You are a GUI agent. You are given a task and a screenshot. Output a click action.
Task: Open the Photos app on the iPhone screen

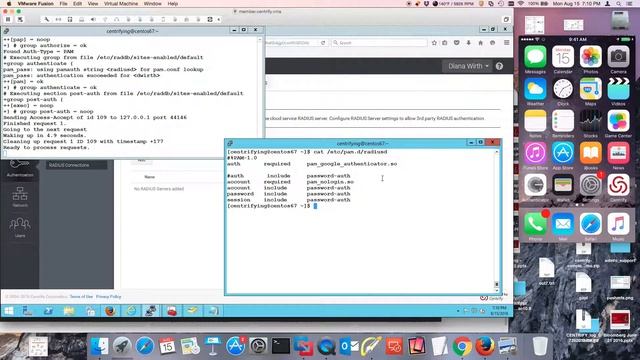pos(591,57)
